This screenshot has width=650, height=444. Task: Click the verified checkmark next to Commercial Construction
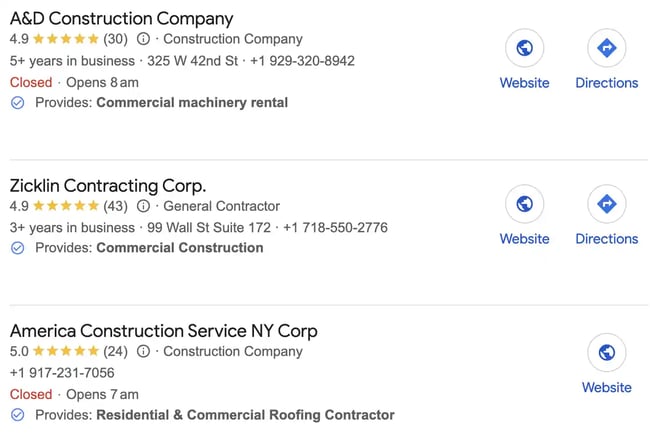click(x=17, y=248)
